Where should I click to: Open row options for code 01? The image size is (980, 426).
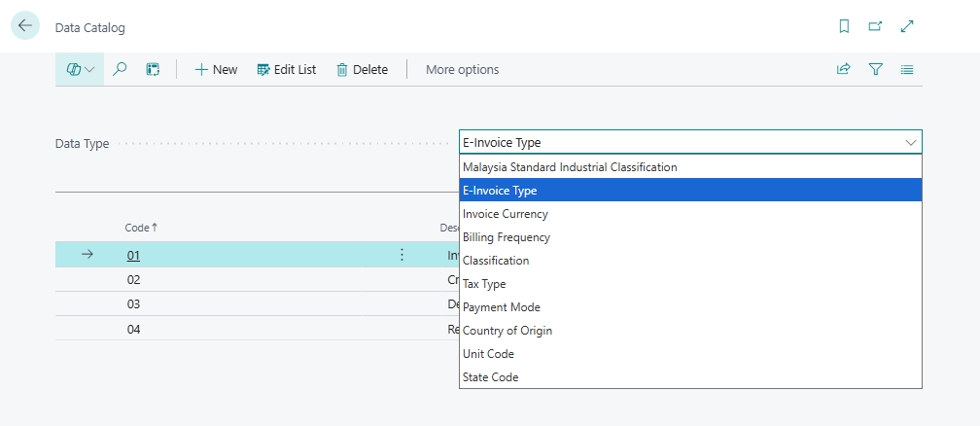click(402, 255)
